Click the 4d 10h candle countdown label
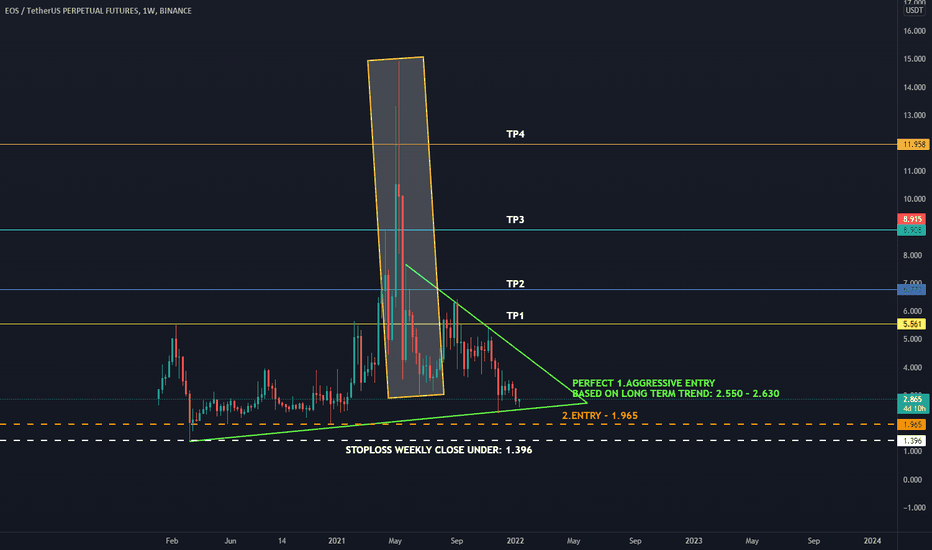This screenshot has width=932, height=550. (x=914, y=408)
